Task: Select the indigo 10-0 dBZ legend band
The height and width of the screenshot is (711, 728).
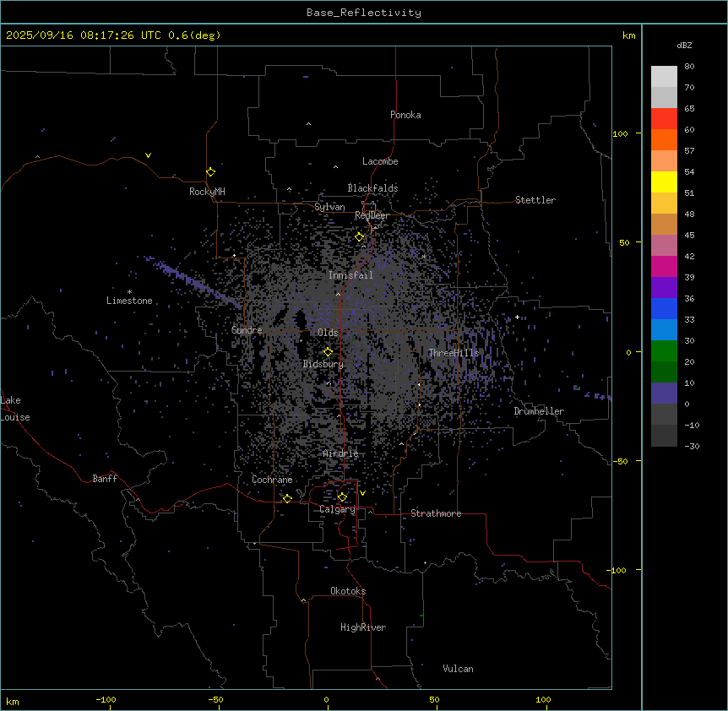Action: pyautogui.click(x=664, y=393)
